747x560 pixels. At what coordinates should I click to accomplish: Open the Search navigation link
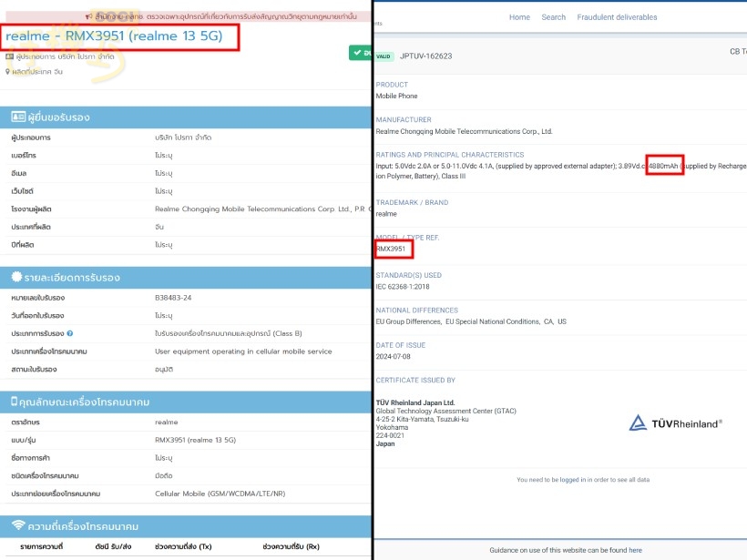pyautogui.click(x=553, y=17)
